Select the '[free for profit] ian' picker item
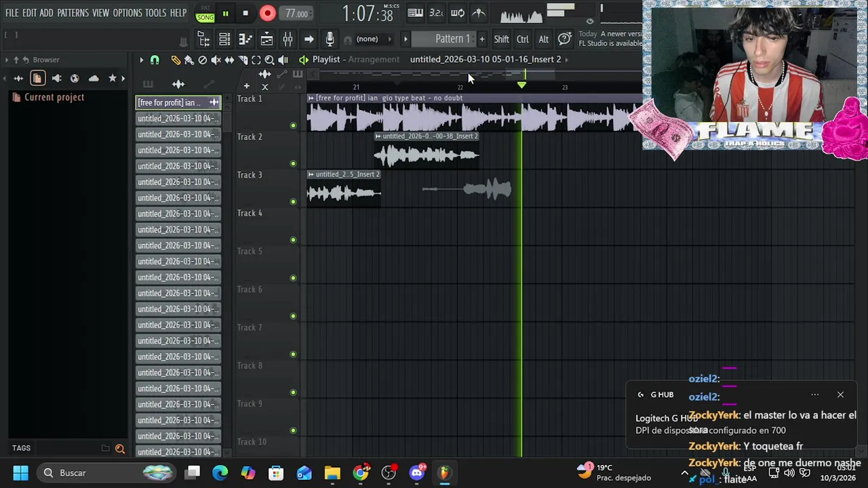The width and height of the screenshot is (868, 488). [x=178, y=102]
